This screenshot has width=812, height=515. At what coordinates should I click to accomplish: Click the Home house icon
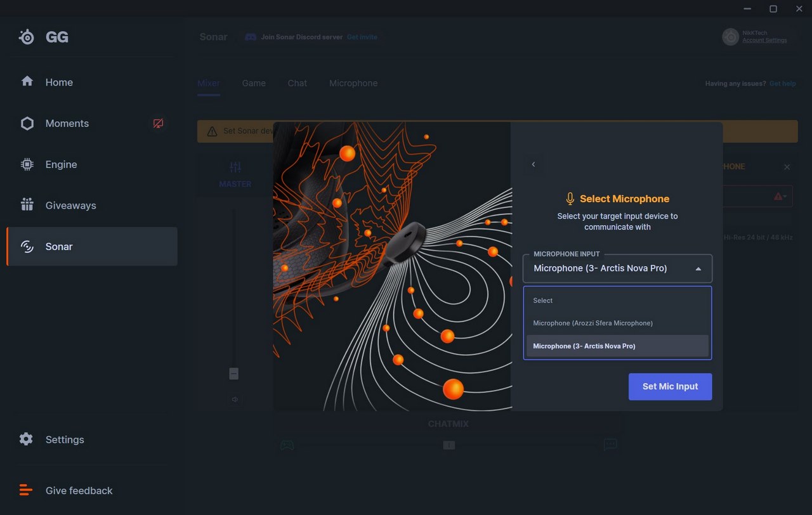coord(27,81)
